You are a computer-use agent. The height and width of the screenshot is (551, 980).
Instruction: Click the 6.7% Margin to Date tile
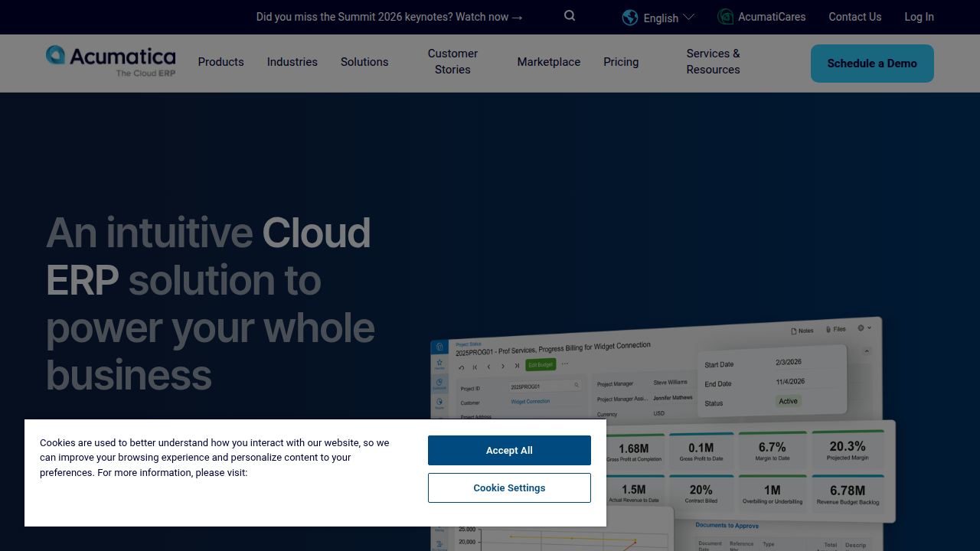772,451
